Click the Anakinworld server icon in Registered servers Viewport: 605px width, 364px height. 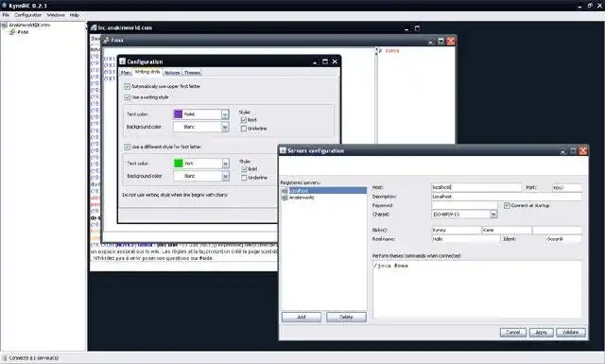tap(285, 198)
